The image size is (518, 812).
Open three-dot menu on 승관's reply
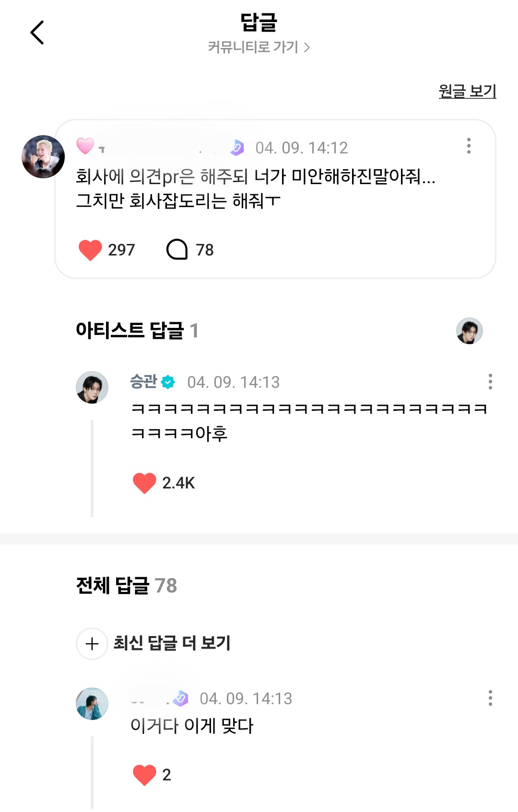pos(490,382)
